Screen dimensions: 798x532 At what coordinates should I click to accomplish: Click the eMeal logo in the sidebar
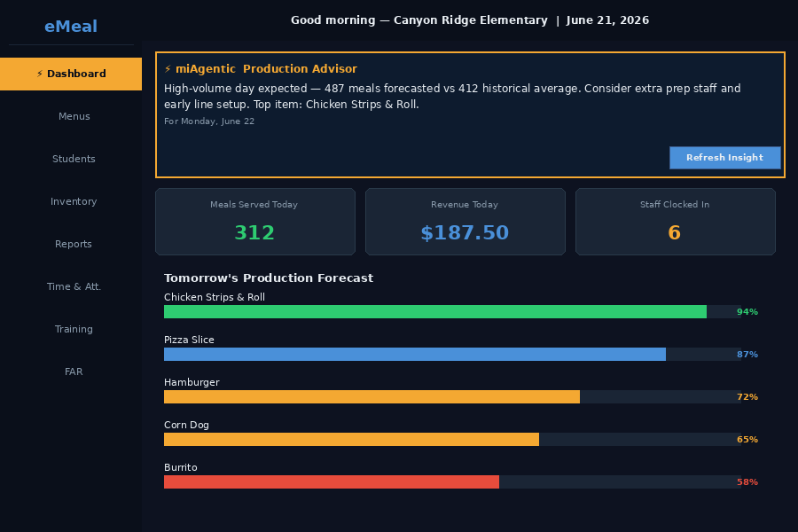[x=71, y=27]
